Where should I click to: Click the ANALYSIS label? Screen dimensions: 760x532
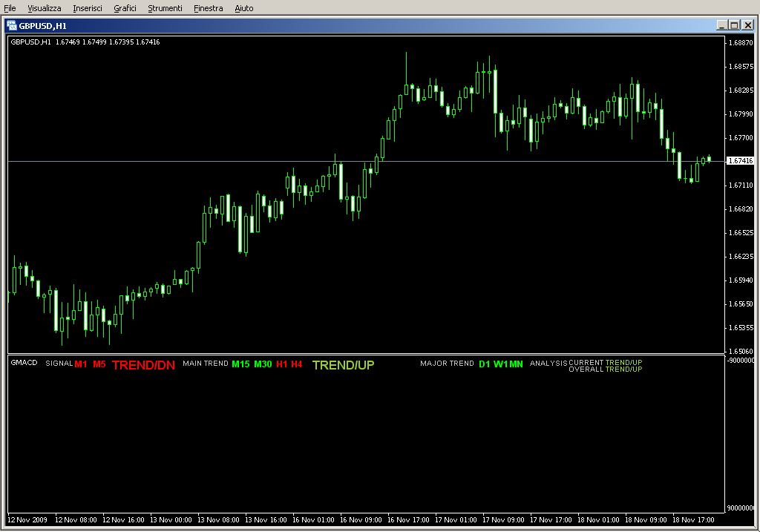coord(548,364)
